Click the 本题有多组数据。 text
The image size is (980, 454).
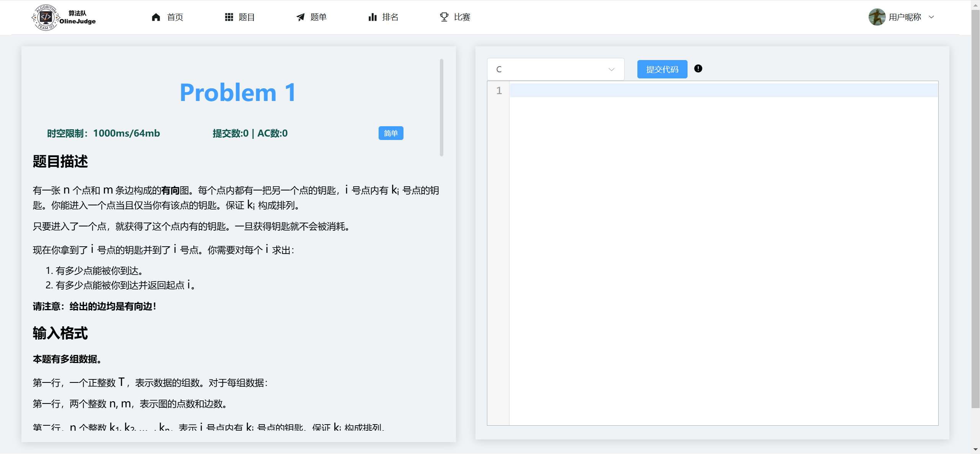(x=67, y=359)
